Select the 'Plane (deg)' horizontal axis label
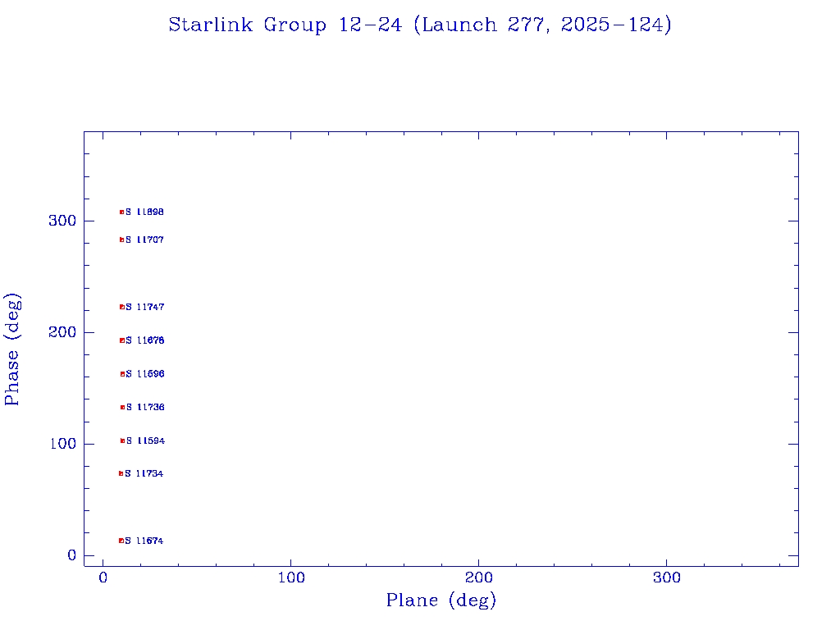This screenshot has width=840, height=630. click(x=441, y=600)
